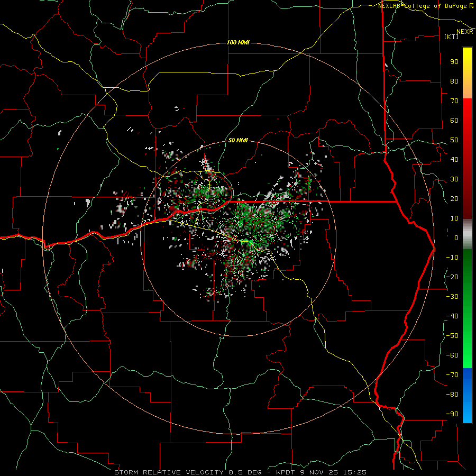476x476 pixels.
Task: Click the 100 NMI range ring label
Action: [238, 42]
